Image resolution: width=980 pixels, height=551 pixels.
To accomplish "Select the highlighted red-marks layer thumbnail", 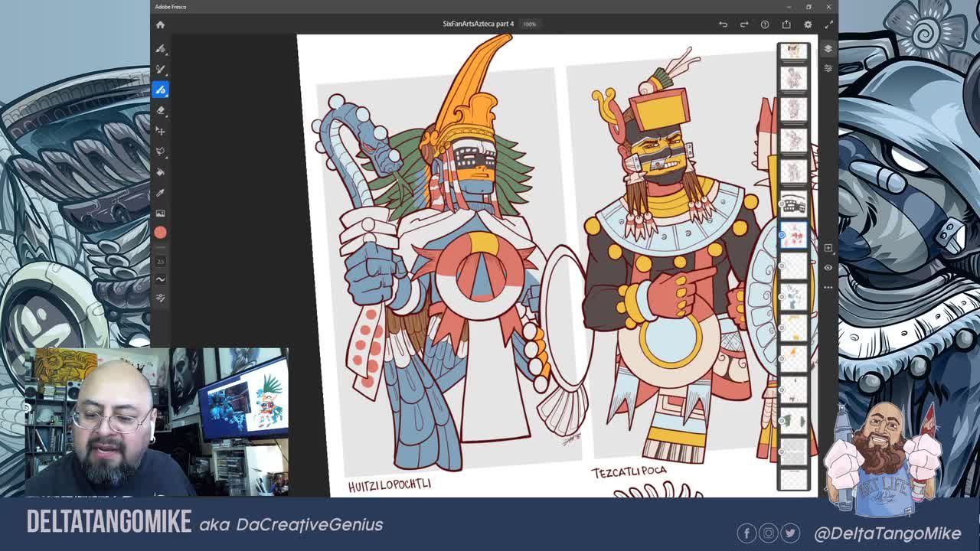I will pyautogui.click(x=793, y=235).
